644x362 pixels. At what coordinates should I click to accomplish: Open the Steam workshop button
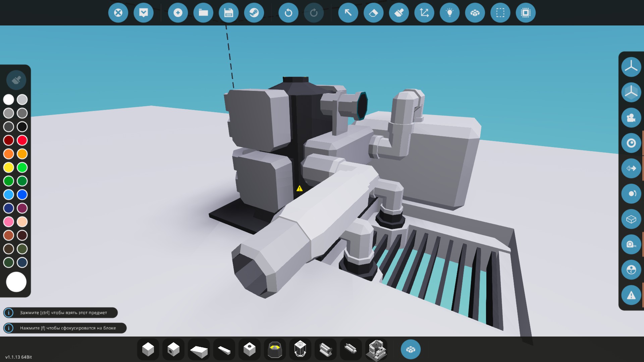tap(254, 13)
